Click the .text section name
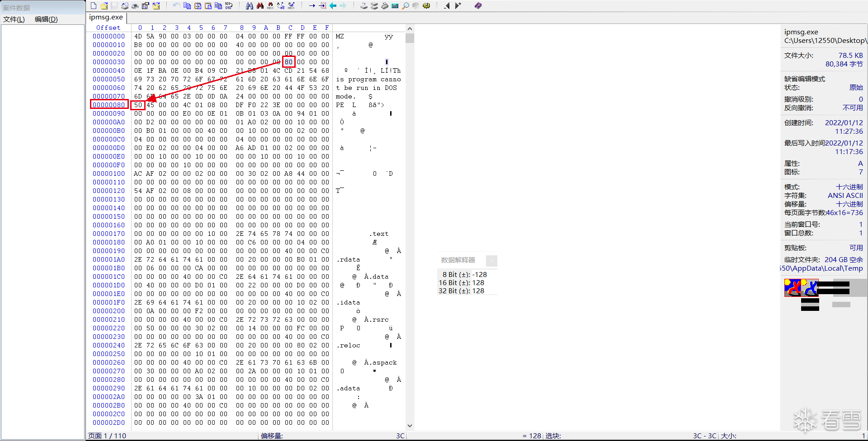Screen dimensions: 868x441 tap(379, 234)
